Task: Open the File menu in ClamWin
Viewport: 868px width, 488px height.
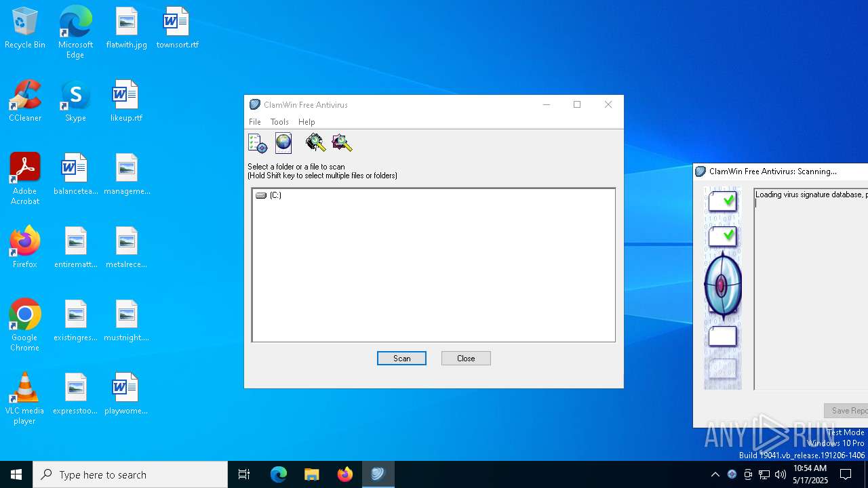Action: click(x=255, y=122)
